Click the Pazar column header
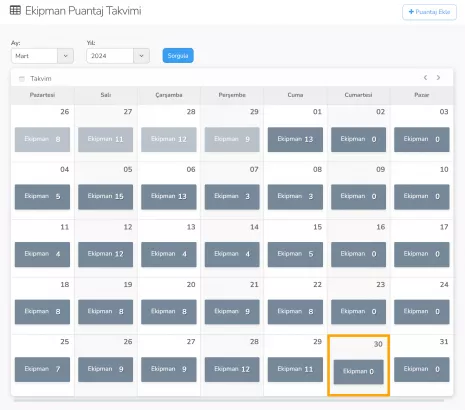Screen dimensions: 465x410 [422, 95]
